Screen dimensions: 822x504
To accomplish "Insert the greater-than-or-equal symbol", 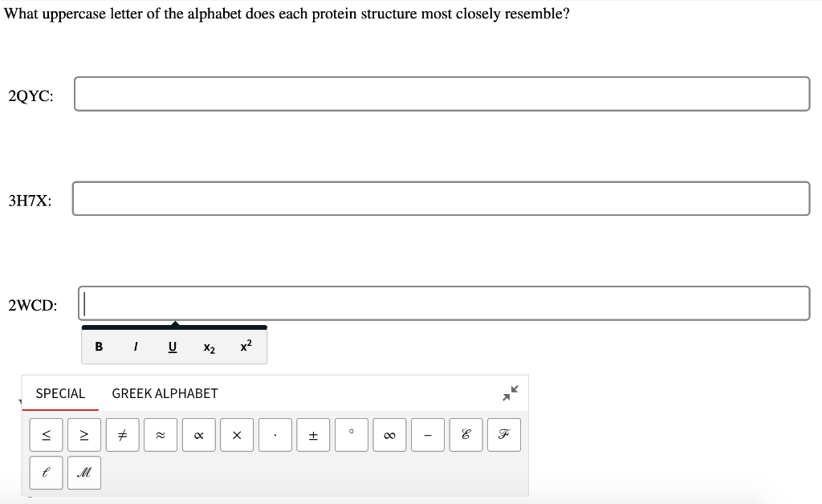I will 84,434.
